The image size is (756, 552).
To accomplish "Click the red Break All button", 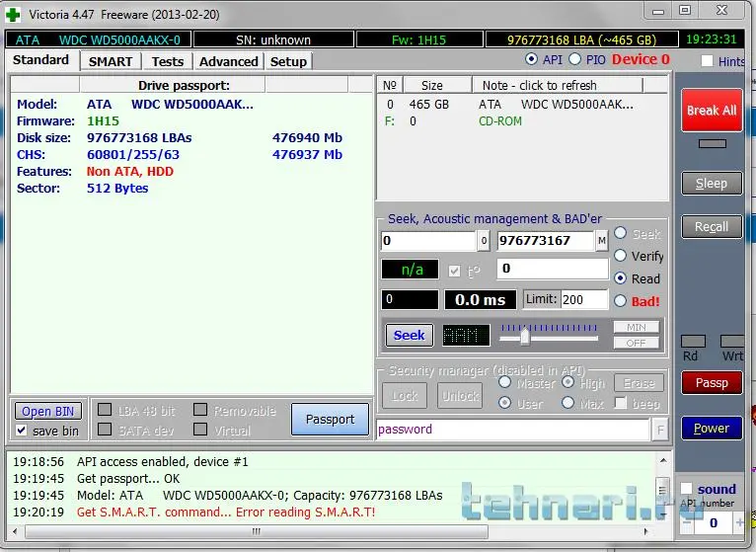I will pyautogui.click(x=712, y=111).
